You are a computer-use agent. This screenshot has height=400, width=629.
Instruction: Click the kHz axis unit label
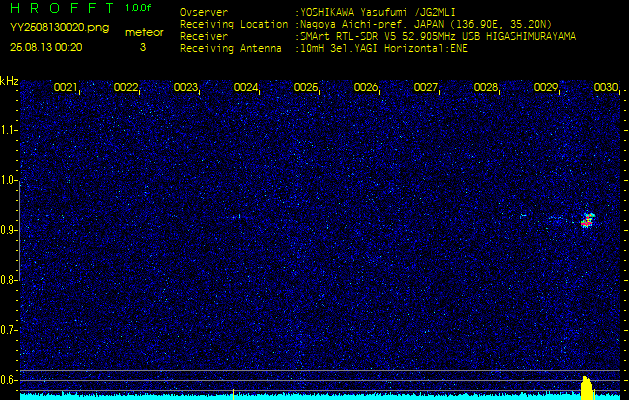(x=9, y=81)
